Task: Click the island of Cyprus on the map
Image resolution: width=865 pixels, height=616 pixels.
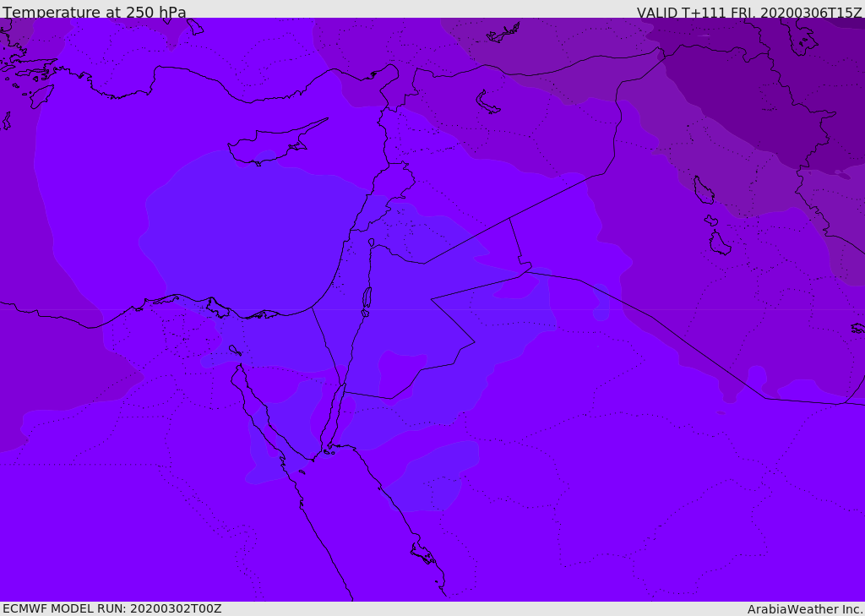Action: point(276,144)
